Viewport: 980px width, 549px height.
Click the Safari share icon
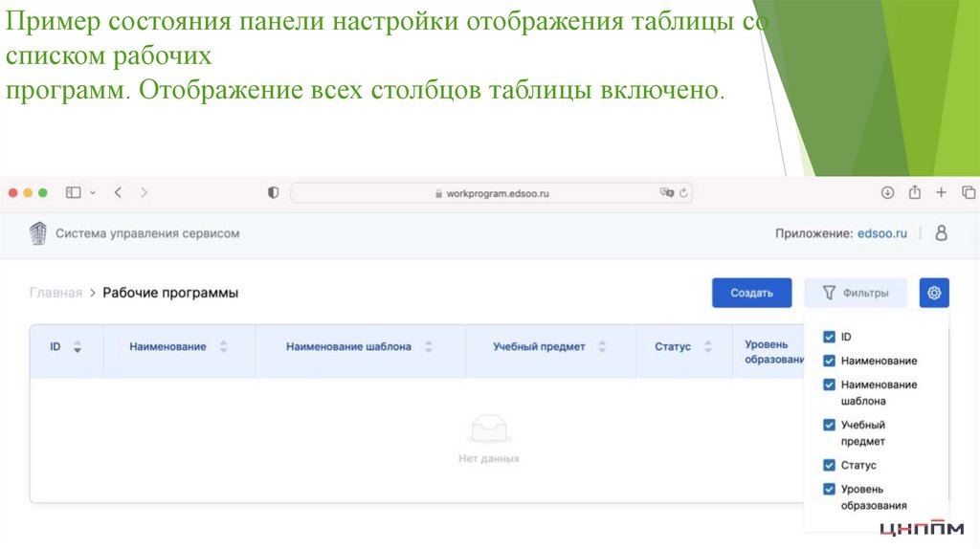(914, 191)
